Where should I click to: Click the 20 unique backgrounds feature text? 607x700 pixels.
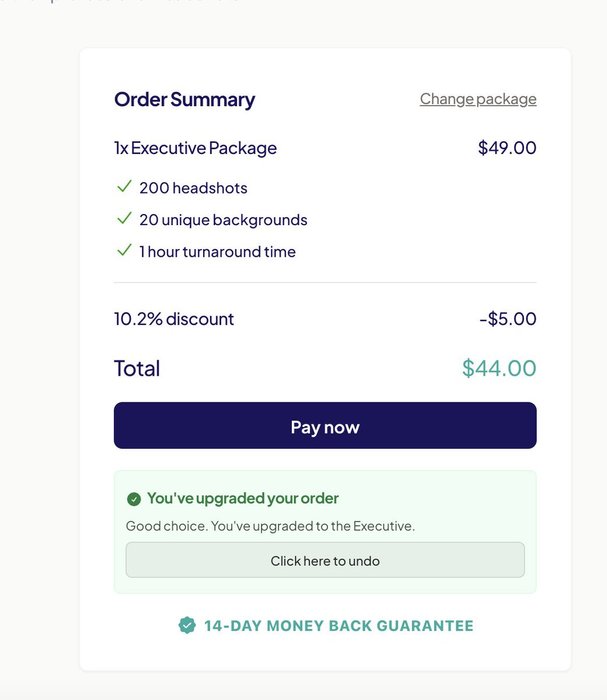point(223,220)
